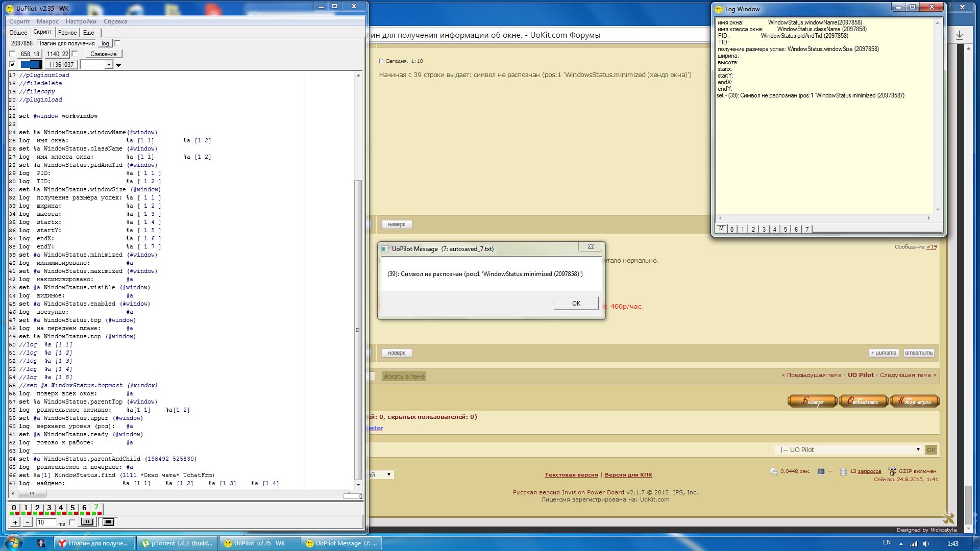Viewport: 980px width, 551px height.
Task: Click the black arrow beside the combo box
Action: (118, 65)
